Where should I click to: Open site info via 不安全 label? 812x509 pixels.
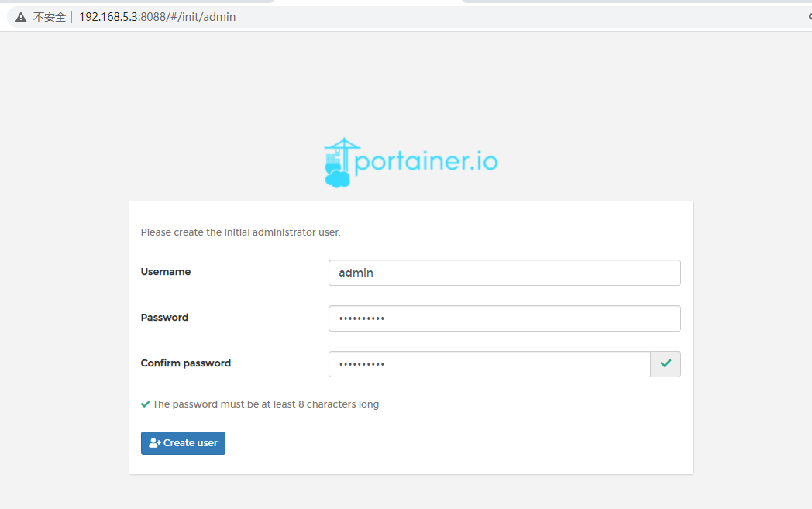[x=50, y=17]
